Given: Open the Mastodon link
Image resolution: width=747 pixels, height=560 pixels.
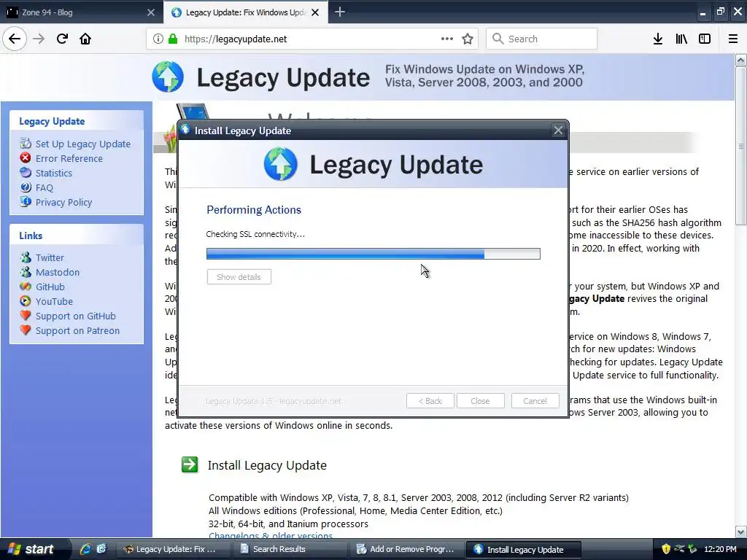Looking at the screenshot, I should pos(58,272).
